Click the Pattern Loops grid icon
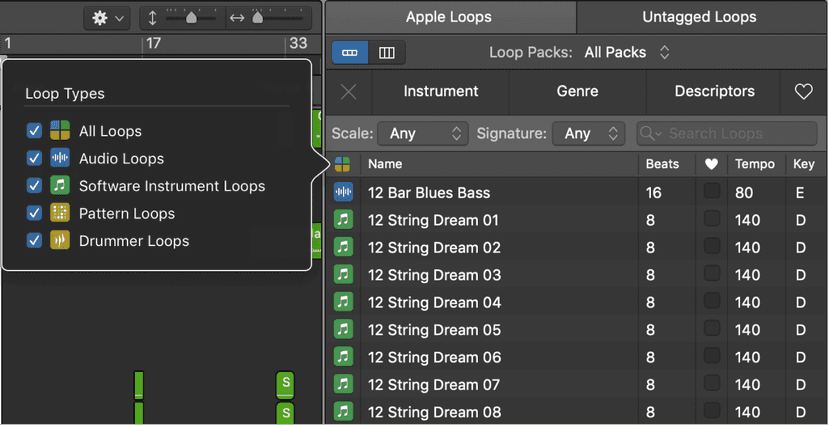This screenshot has width=828, height=426. [x=60, y=213]
